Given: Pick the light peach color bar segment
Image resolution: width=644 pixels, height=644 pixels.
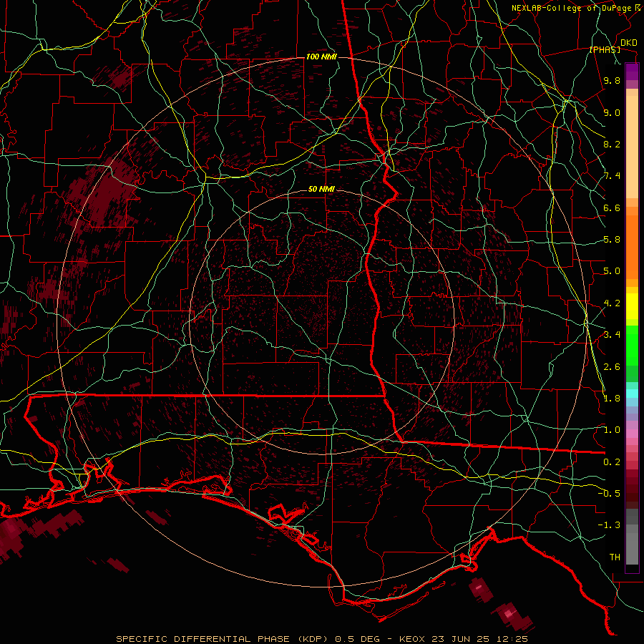Looking at the screenshot, I should tap(632, 147).
